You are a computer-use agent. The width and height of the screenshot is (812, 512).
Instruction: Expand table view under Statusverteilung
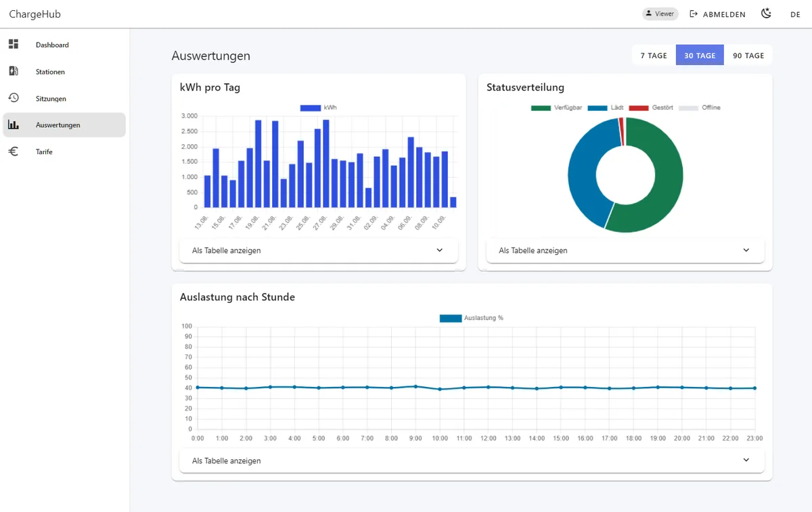pyautogui.click(x=625, y=250)
